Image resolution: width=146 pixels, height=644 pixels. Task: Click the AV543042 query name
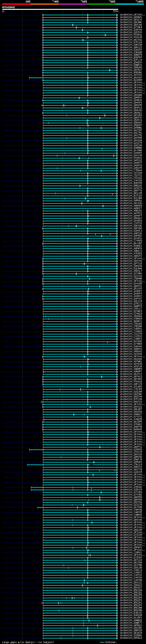click(8, 8)
